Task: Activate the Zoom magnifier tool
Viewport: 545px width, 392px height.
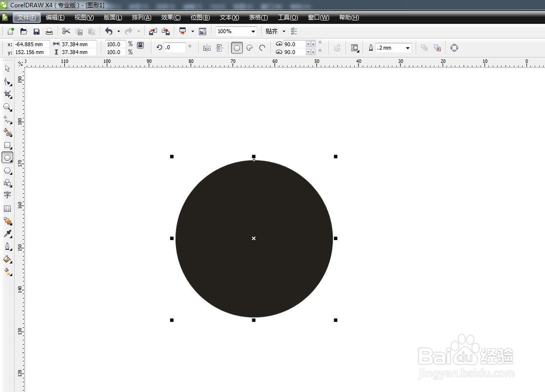Action: [x=8, y=107]
